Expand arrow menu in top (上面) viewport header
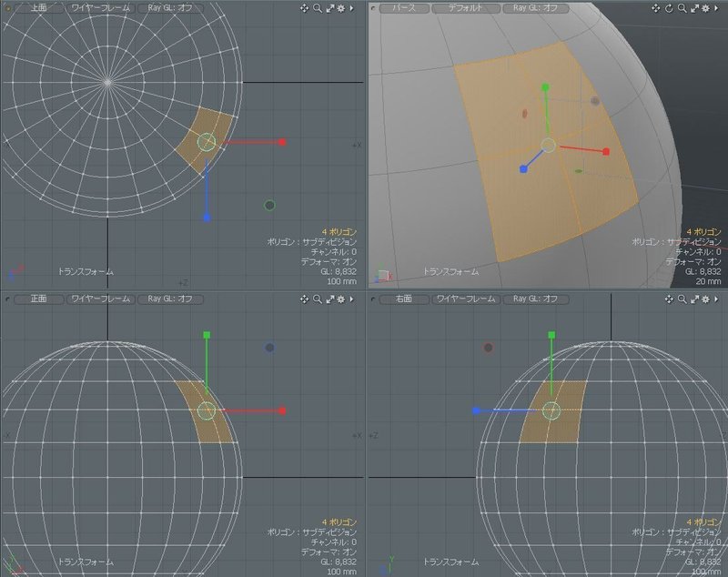Screen dimensions: 728x577 click(351, 8)
